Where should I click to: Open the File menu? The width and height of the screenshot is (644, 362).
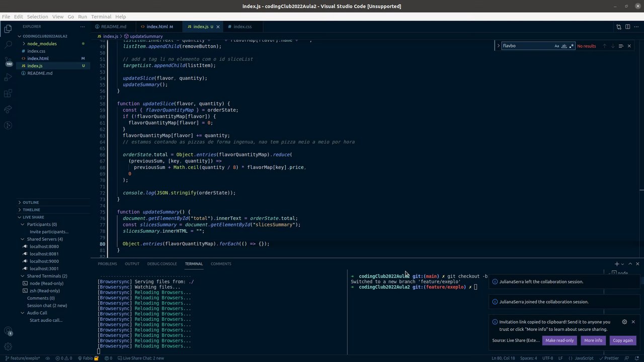[x=6, y=17]
